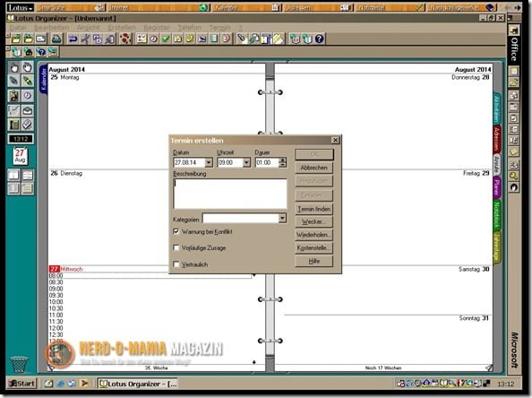Open the Telefon menu
532x398 pixels.
(x=189, y=27)
